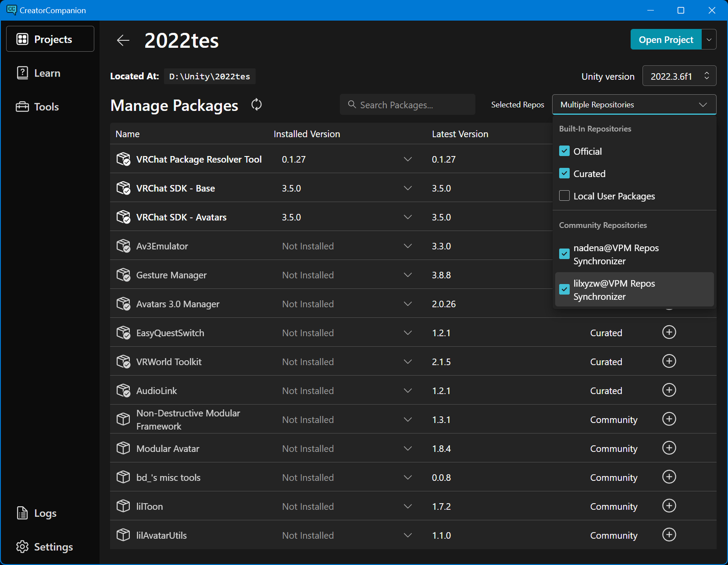728x565 pixels.
Task: Open the Open Project split-button arrow
Action: (x=709, y=40)
